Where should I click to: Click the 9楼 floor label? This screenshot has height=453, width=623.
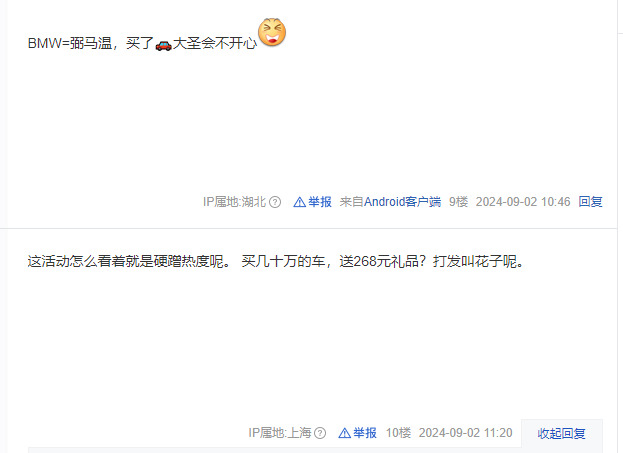point(459,202)
